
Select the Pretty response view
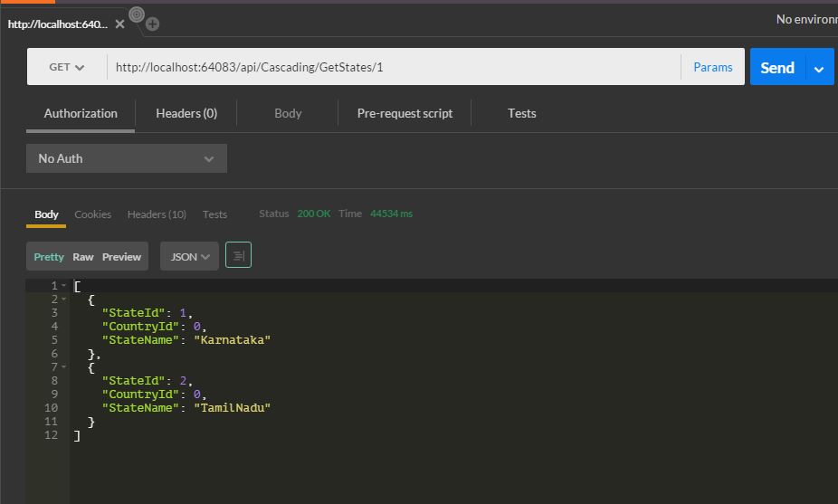tap(49, 257)
